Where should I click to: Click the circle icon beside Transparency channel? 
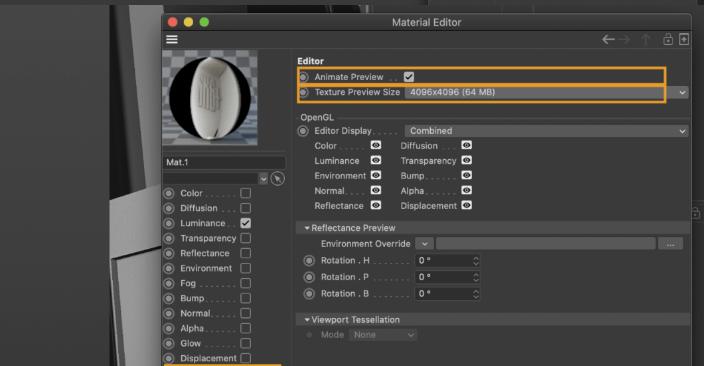(x=169, y=238)
